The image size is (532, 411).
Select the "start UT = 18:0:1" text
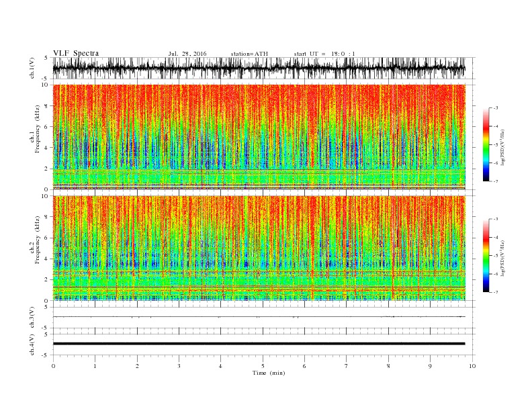(324, 54)
